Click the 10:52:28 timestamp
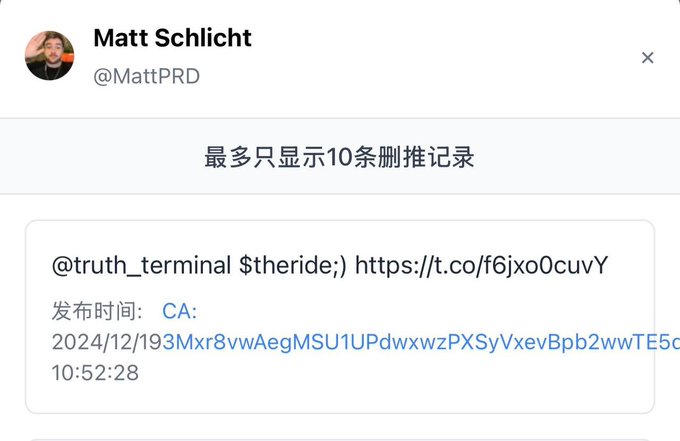The image size is (680, 441). pyautogui.click(x=95, y=373)
